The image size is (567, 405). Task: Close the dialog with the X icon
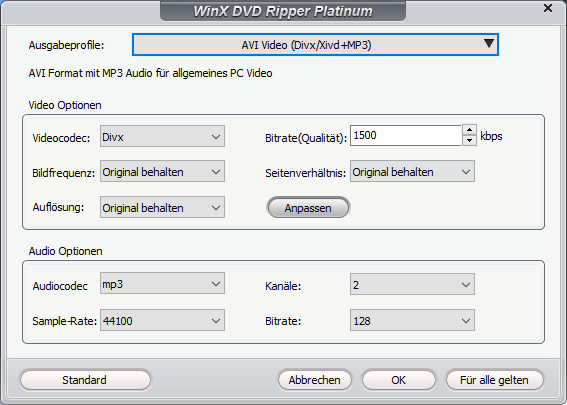548,8
